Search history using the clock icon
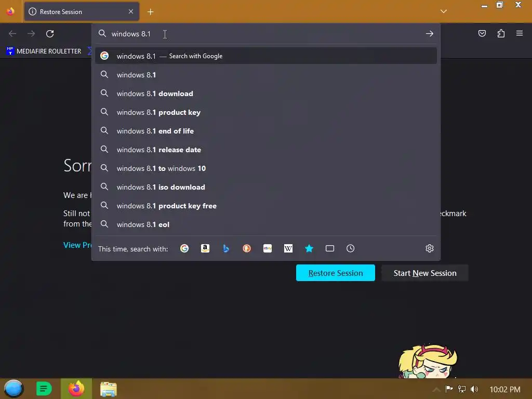This screenshot has width=532, height=399. click(351, 248)
